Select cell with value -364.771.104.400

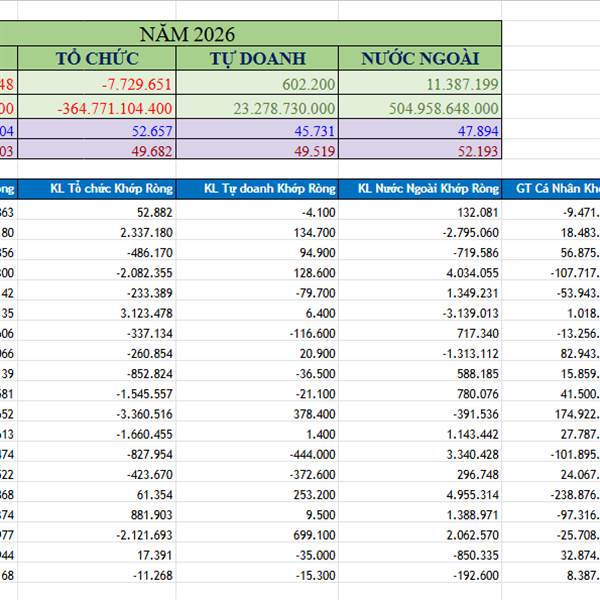pyautogui.click(x=97, y=107)
